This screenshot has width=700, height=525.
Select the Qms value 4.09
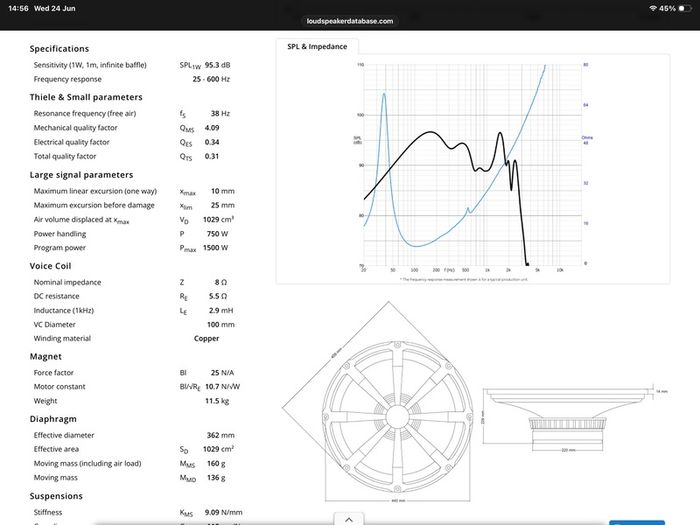click(x=212, y=128)
